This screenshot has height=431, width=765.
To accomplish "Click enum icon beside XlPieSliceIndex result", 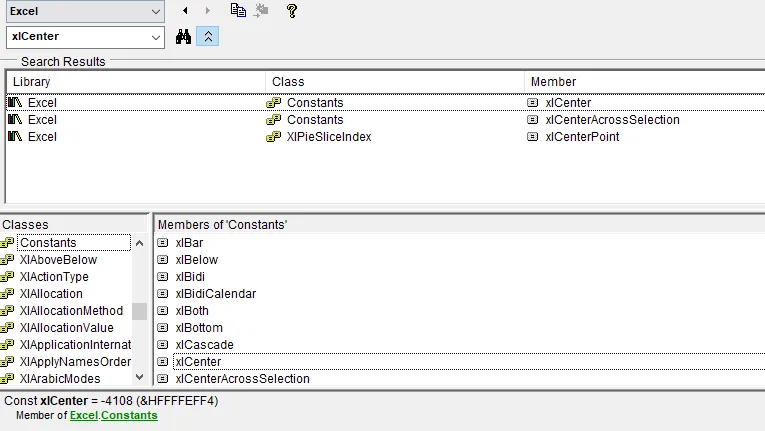I will [x=274, y=137].
